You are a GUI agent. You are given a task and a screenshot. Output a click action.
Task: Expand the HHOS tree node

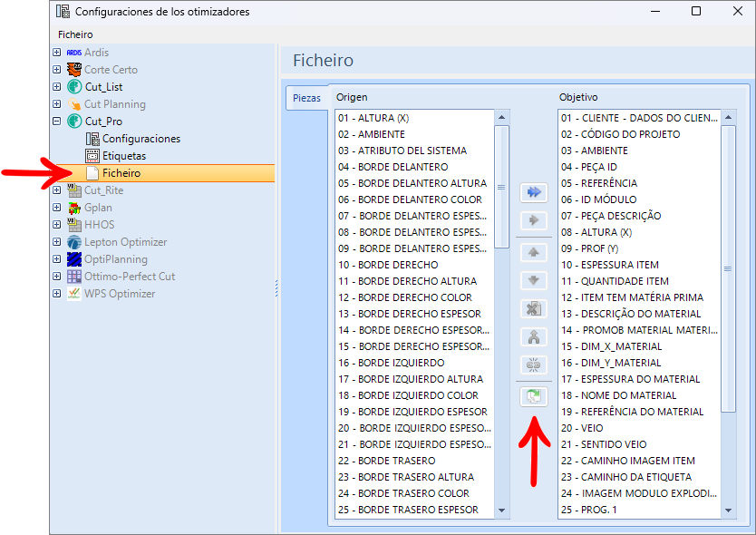[x=57, y=224]
